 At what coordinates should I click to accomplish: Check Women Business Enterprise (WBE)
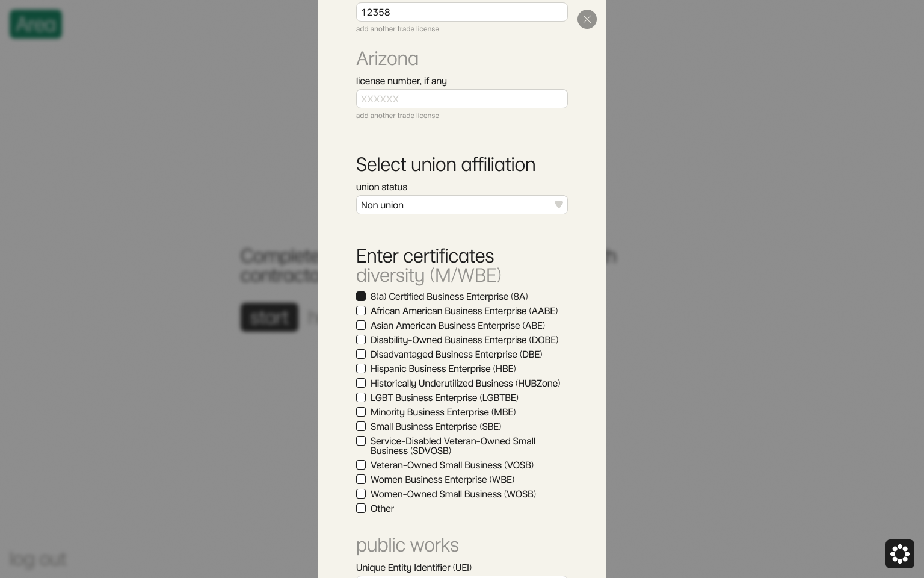click(361, 479)
